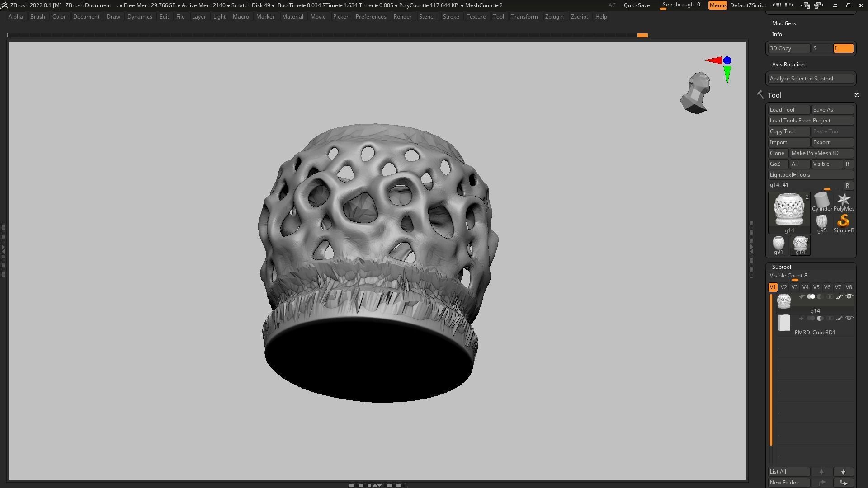Collapse the right tray divider arrow
Image resolution: width=868 pixels, height=488 pixels.
pyautogui.click(x=751, y=249)
